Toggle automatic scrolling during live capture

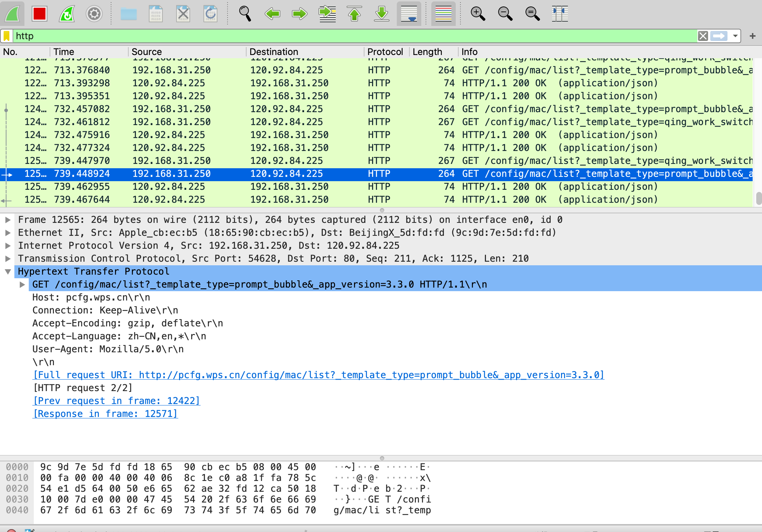[x=409, y=14]
